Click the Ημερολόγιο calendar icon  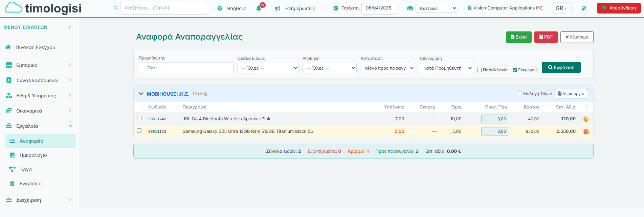(x=12, y=155)
